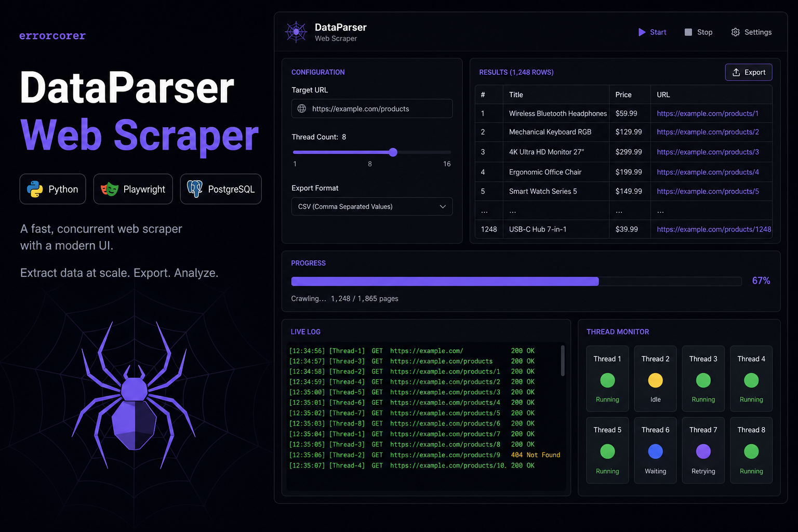Click the Thread 7 Retrying label
Screen dimensions: 798x532
[703, 471]
